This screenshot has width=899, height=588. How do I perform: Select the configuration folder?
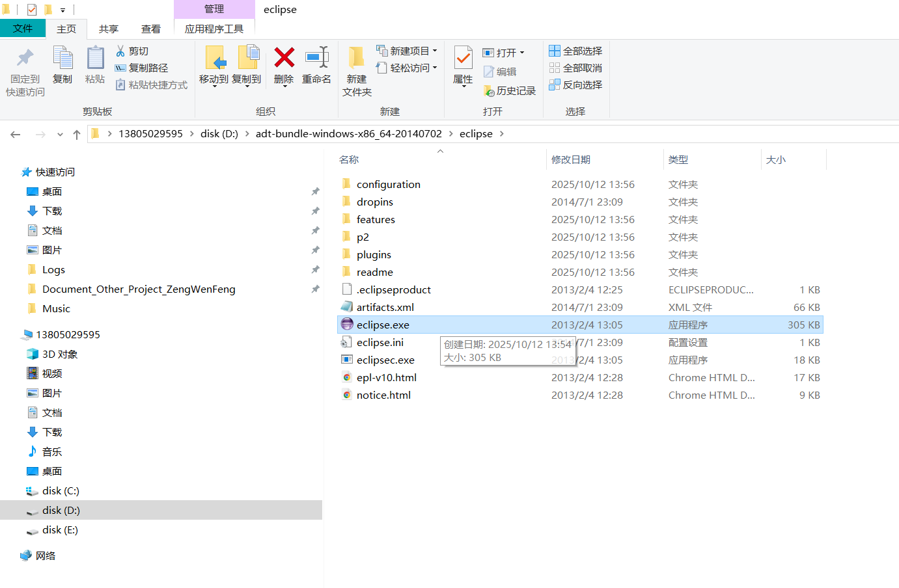click(x=389, y=184)
